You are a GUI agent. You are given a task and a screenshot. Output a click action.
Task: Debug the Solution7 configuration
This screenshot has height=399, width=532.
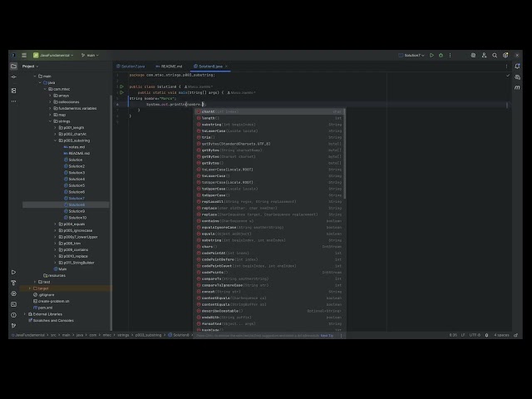tap(441, 56)
